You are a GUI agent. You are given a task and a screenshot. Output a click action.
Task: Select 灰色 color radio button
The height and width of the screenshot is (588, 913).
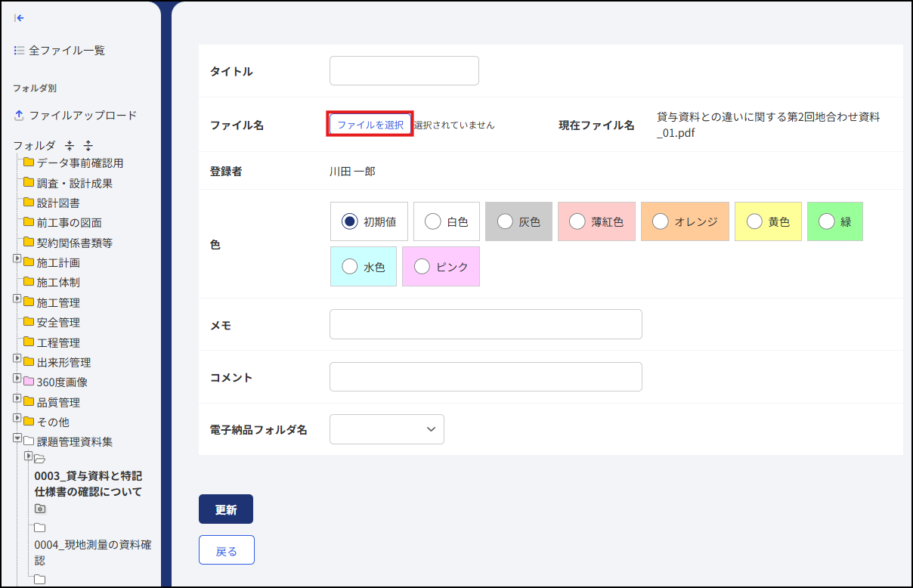(504, 221)
